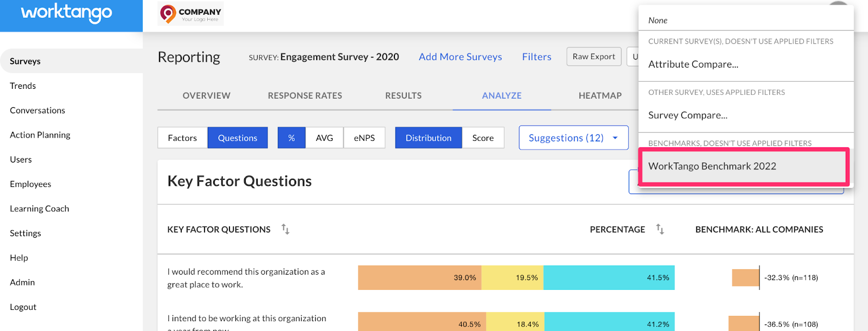Click the WorkTango logo
The height and width of the screenshot is (331, 868).
[66, 12]
